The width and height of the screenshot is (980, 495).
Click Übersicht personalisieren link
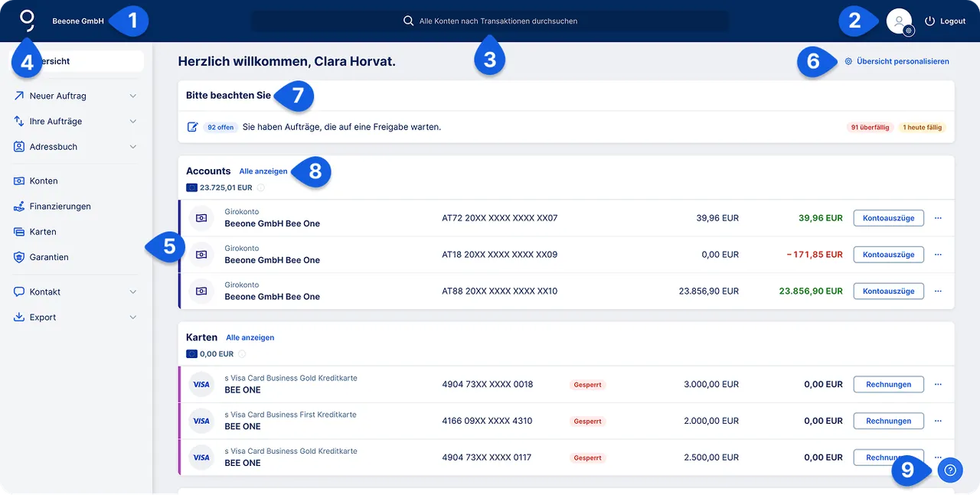tap(903, 61)
